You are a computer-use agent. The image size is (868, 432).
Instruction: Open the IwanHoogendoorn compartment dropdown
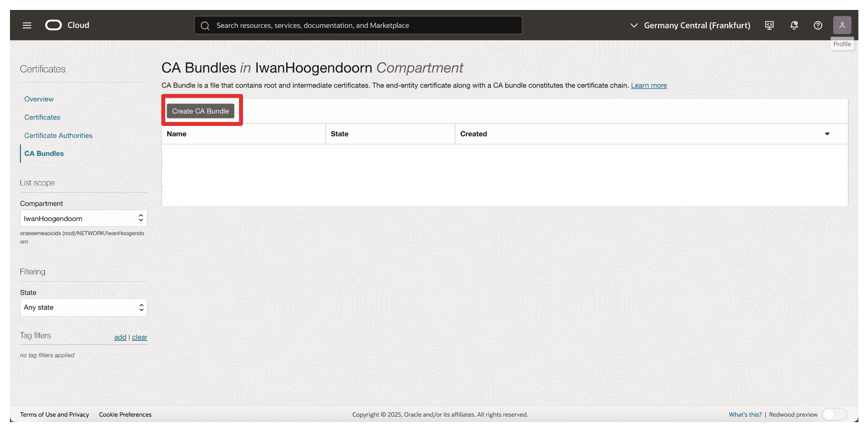[x=84, y=218]
